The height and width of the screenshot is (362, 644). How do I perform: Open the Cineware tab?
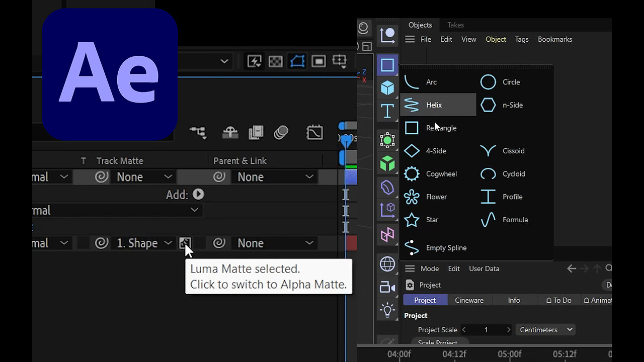point(469,300)
